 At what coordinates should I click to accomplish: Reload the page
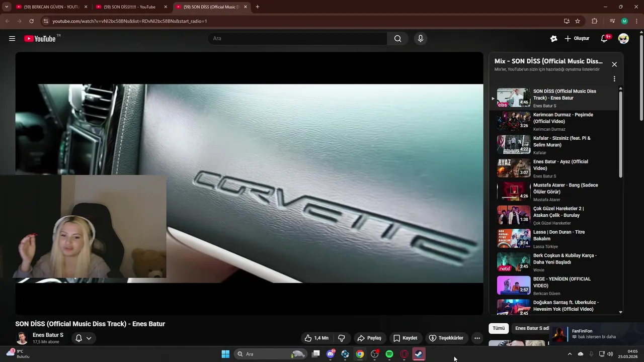pyautogui.click(x=31, y=21)
